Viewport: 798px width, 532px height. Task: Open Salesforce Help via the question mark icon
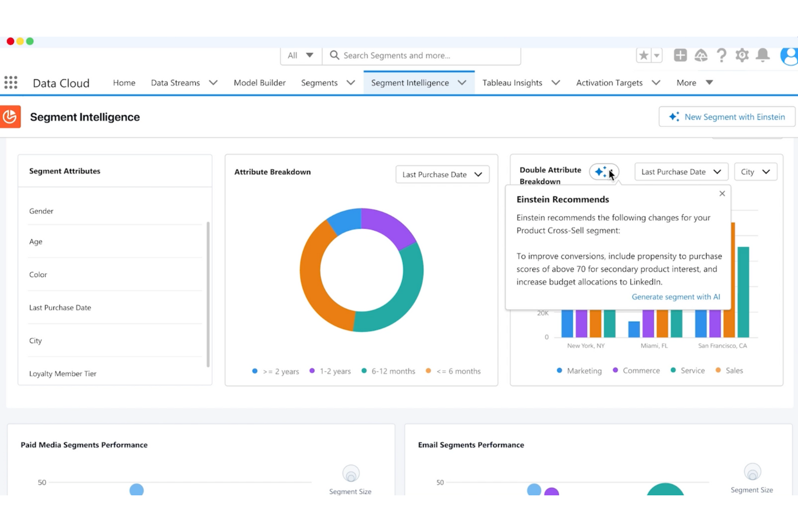click(721, 55)
